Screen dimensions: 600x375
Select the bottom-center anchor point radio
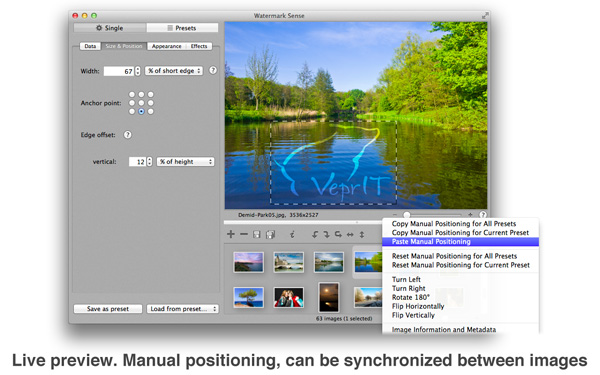pyautogui.click(x=141, y=111)
